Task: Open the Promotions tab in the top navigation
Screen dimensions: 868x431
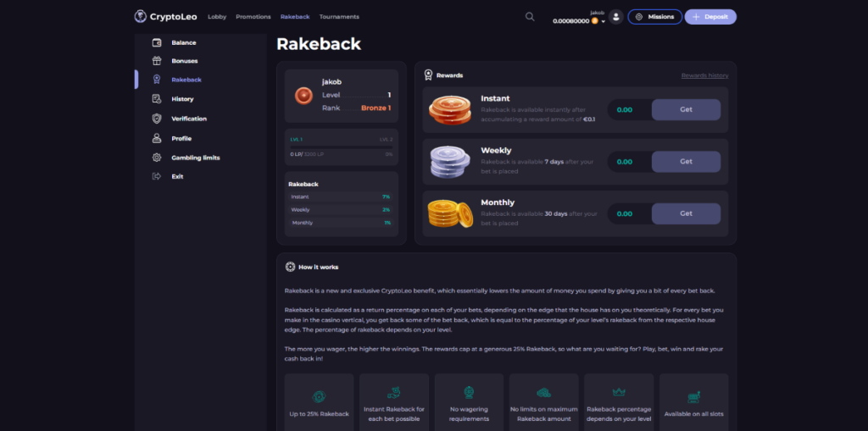Action: [253, 17]
